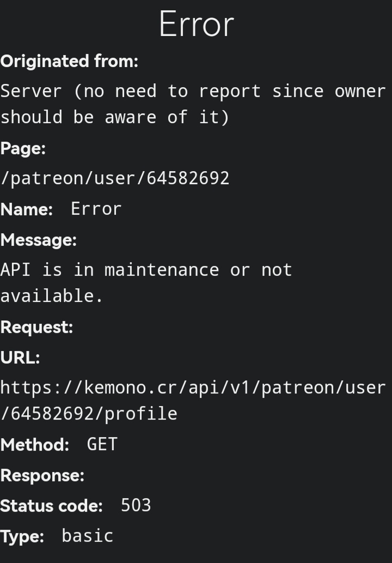
Task: Click the "Response:" section label
Action: 42,475
